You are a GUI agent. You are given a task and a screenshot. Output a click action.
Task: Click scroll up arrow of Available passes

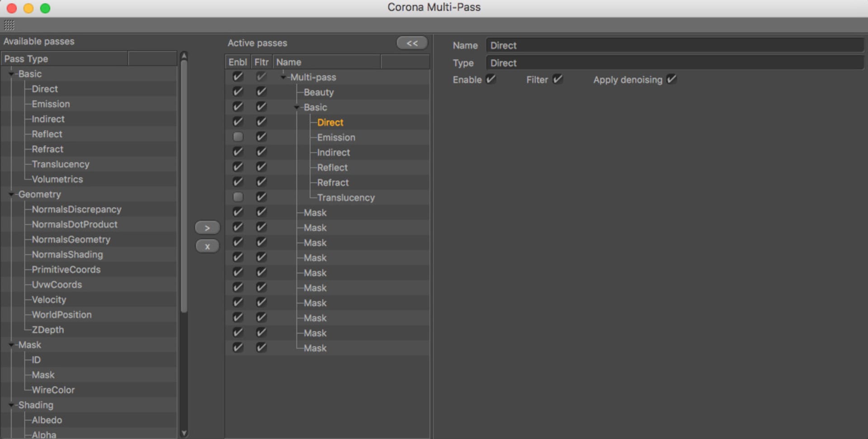click(x=184, y=56)
